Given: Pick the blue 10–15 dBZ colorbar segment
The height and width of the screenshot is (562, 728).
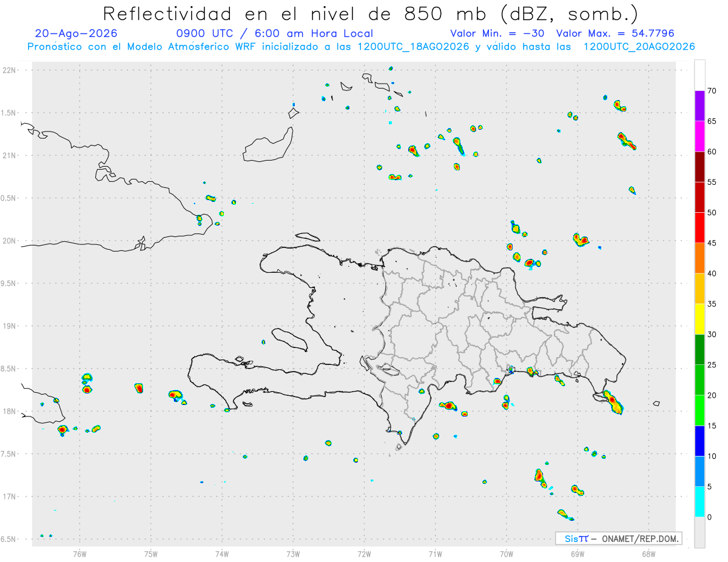Looking at the screenshot, I should pos(699,441).
